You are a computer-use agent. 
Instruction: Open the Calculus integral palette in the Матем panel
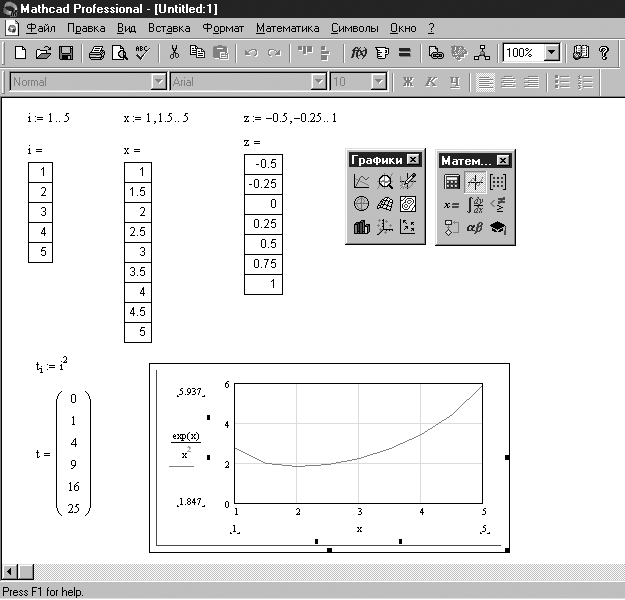coord(475,205)
